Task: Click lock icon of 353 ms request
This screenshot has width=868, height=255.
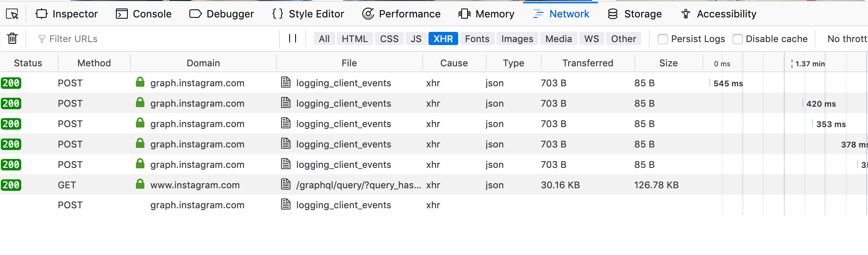Action: click(x=140, y=123)
